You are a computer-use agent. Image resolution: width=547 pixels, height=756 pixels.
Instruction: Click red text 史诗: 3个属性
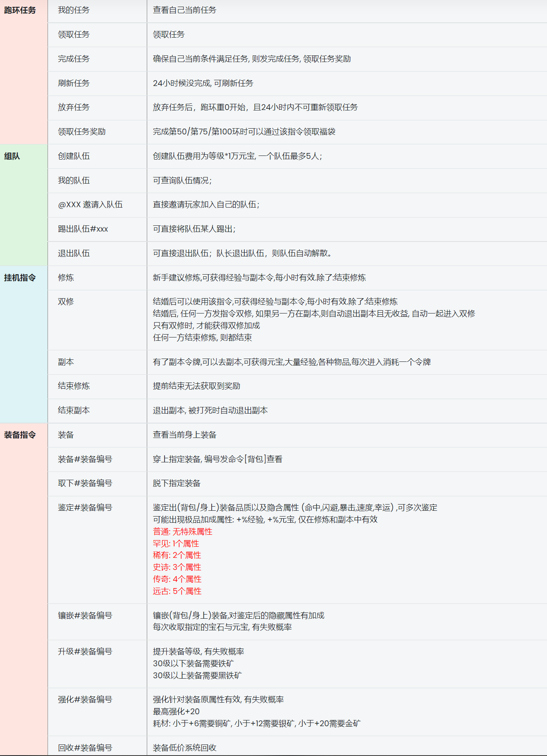177,567
